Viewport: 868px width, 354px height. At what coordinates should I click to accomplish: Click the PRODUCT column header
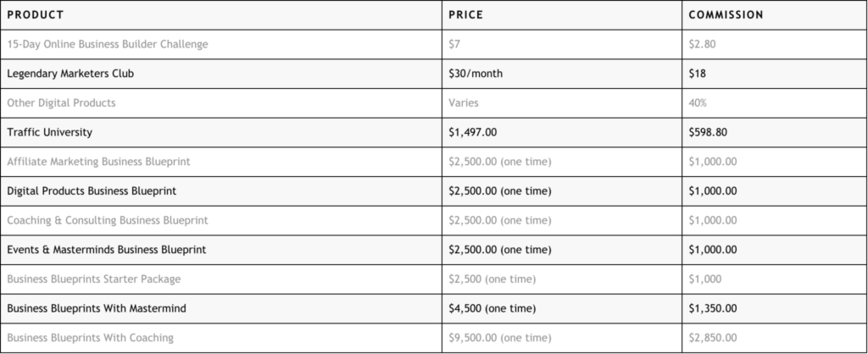[36, 15]
